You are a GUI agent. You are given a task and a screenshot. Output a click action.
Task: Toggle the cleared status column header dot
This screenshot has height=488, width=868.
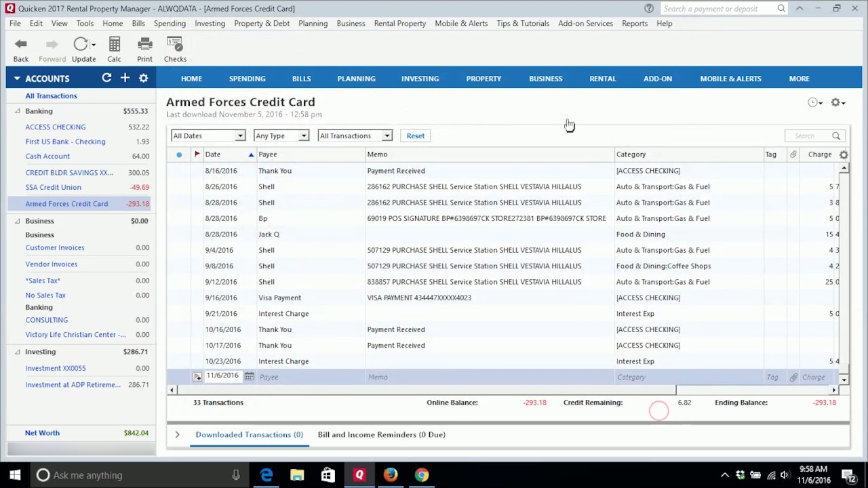coord(179,155)
